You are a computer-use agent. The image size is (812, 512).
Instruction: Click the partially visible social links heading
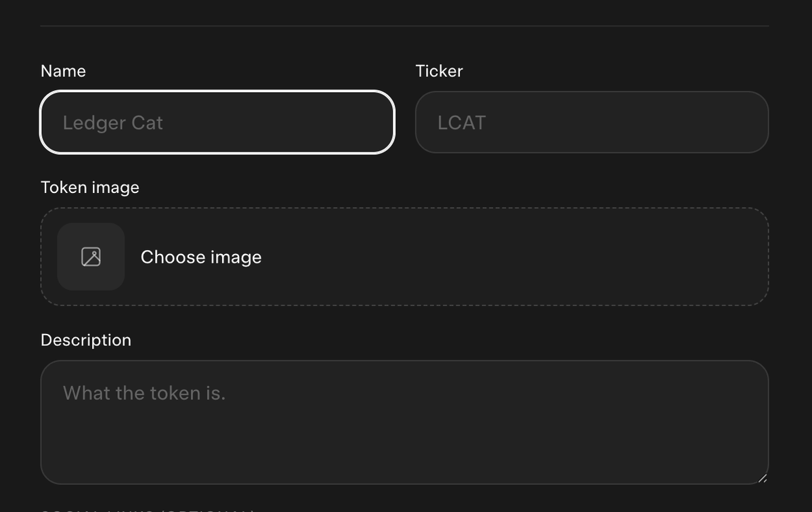pos(148,510)
